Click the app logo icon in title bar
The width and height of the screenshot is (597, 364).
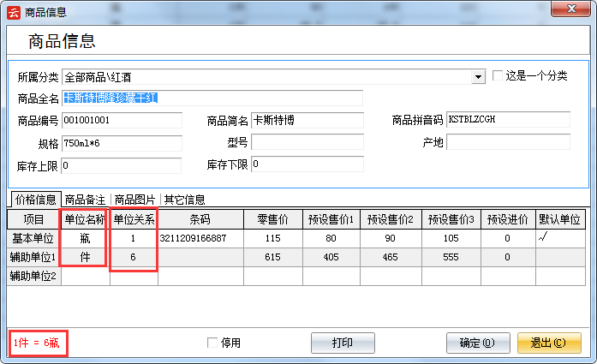point(13,12)
